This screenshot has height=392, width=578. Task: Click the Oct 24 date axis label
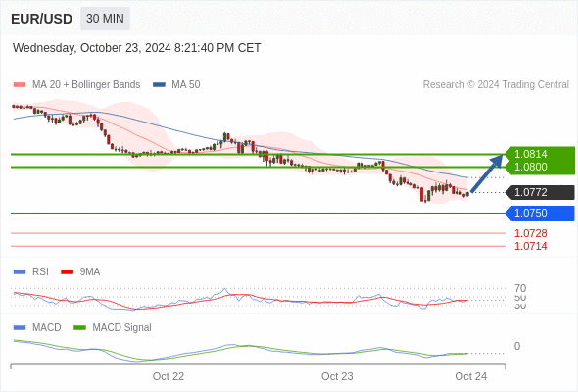(x=471, y=376)
